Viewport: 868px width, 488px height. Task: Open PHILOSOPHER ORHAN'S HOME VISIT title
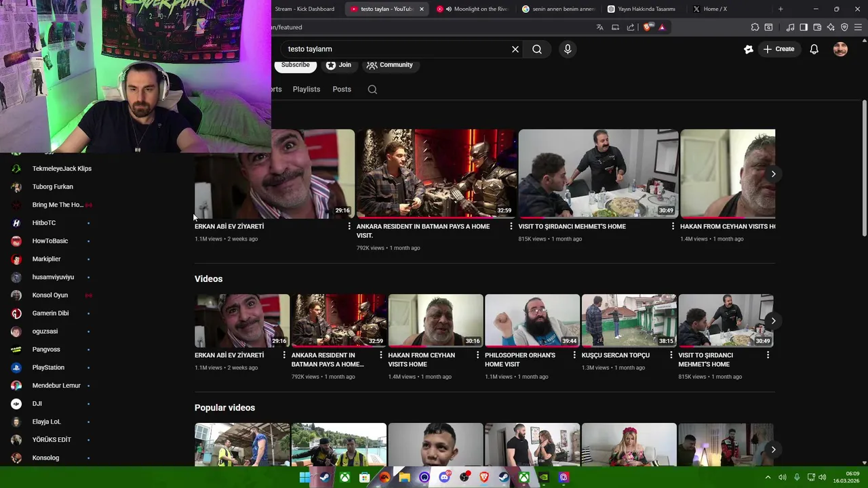pos(520,359)
